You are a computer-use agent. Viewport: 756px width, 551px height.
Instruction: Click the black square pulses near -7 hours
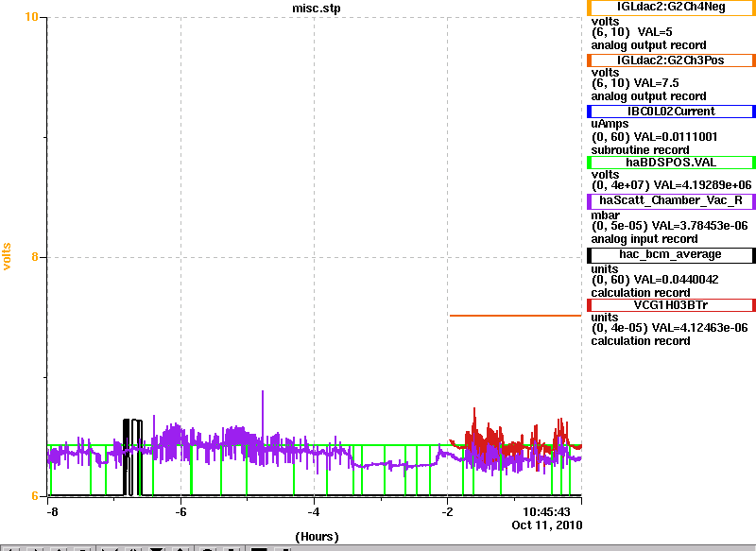click(132, 456)
